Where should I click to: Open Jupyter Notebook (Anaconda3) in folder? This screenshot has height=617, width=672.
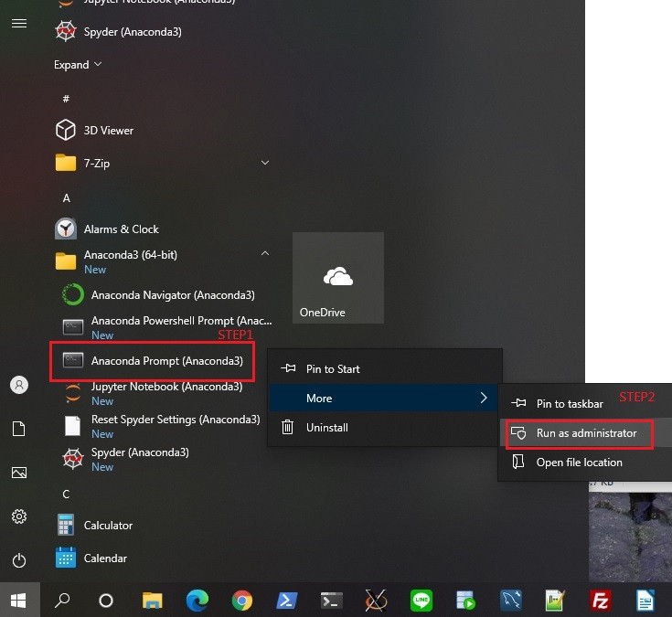153,393
